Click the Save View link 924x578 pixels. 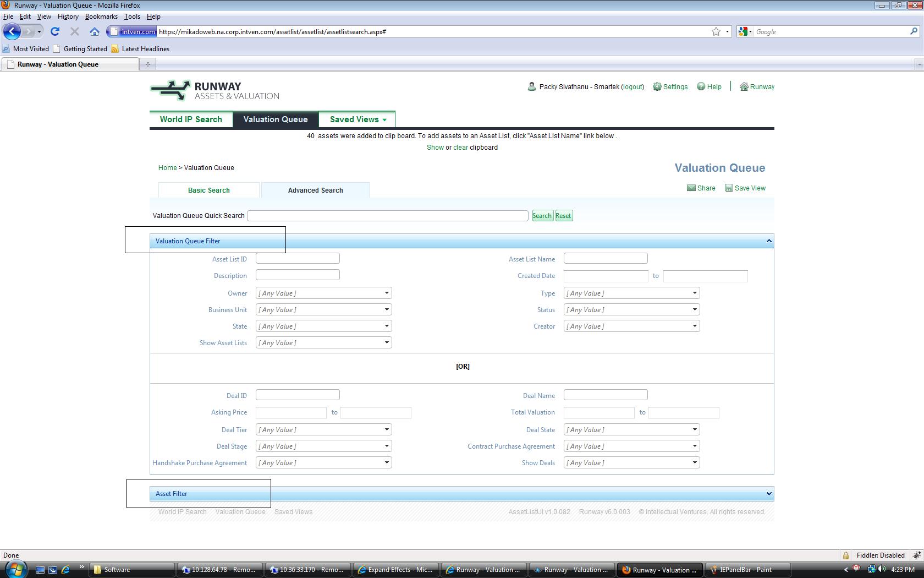point(750,188)
